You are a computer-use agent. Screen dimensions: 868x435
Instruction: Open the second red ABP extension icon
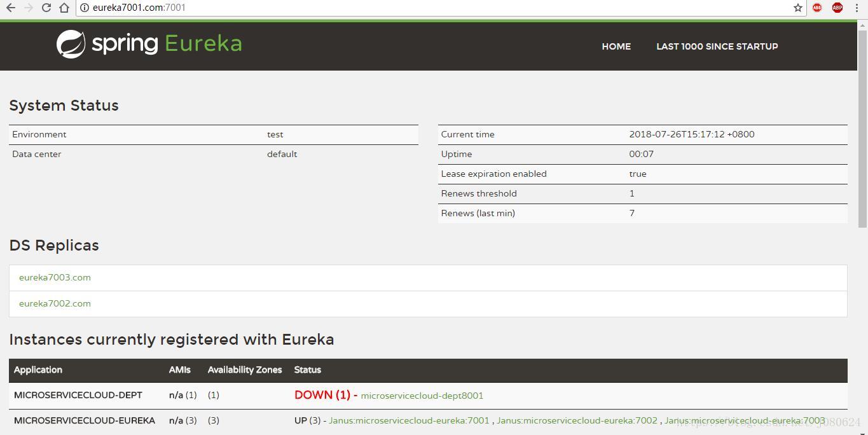point(837,8)
